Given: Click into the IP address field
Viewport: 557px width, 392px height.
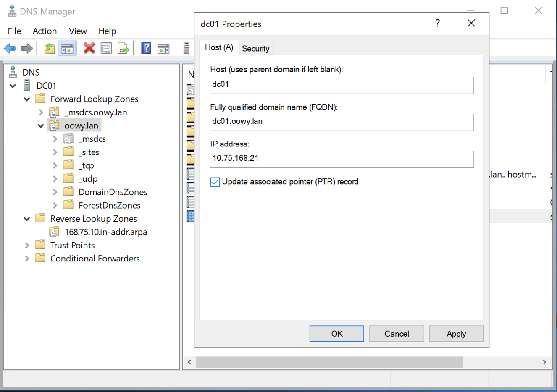Looking at the screenshot, I should point(342,159).
